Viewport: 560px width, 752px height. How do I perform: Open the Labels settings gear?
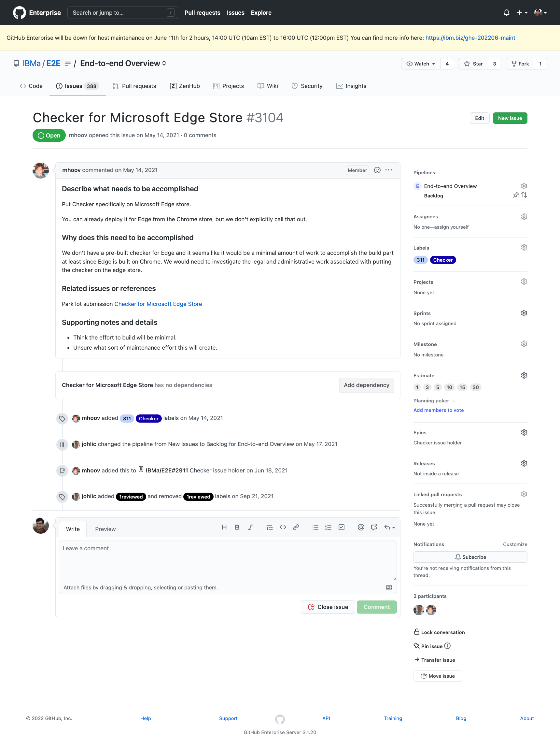(524, 247)
